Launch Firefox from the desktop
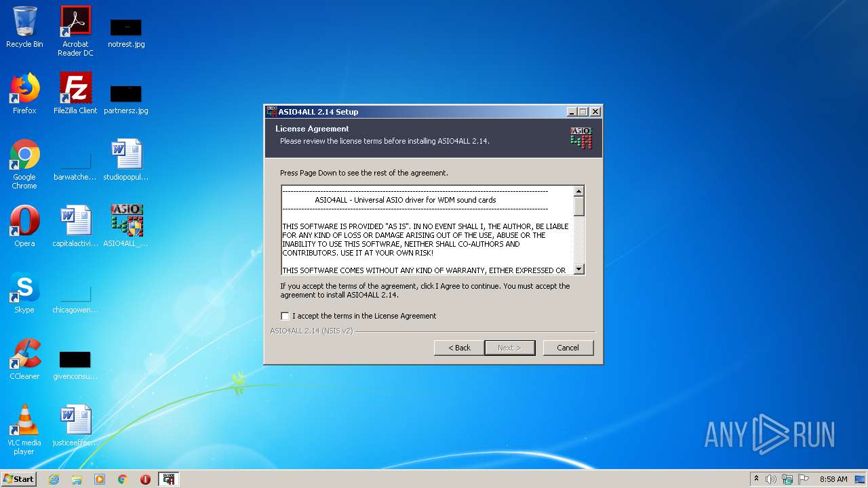This screenshot has height=488, width=868. point(24,93)
